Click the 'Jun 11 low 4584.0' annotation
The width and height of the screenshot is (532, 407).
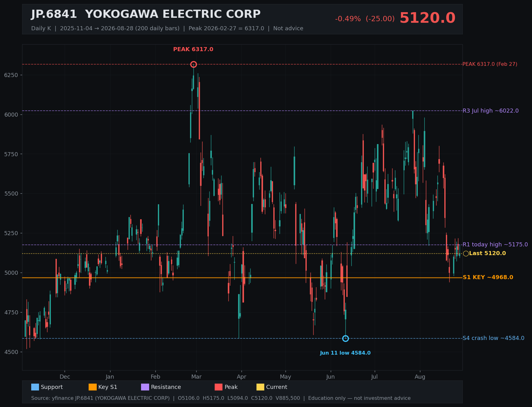pos(345,353)
